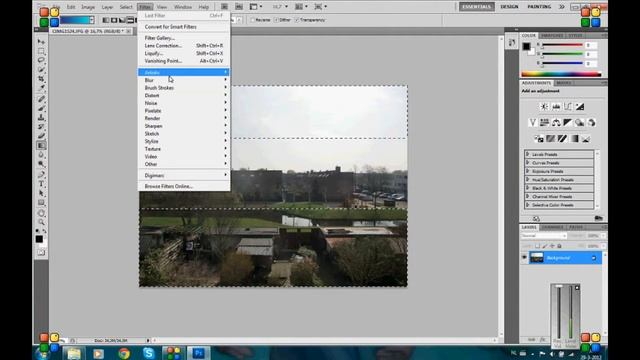Toggle the Dither checkbox

276,20
